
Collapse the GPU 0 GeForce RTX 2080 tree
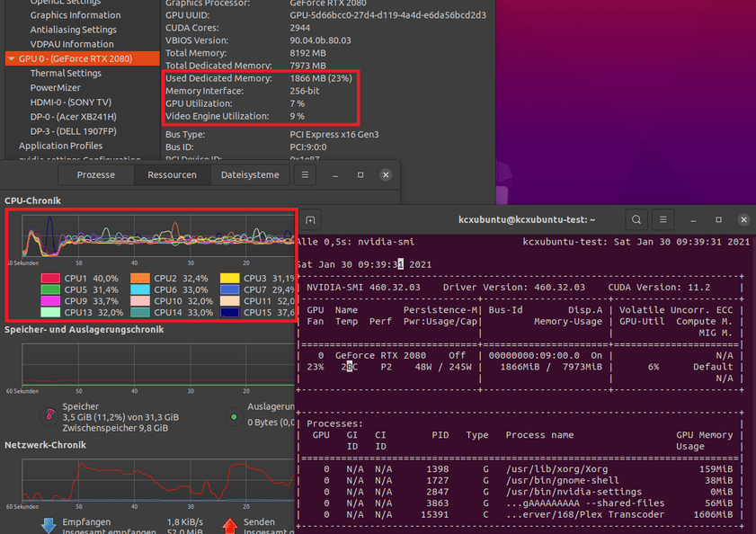coord(11,58)
